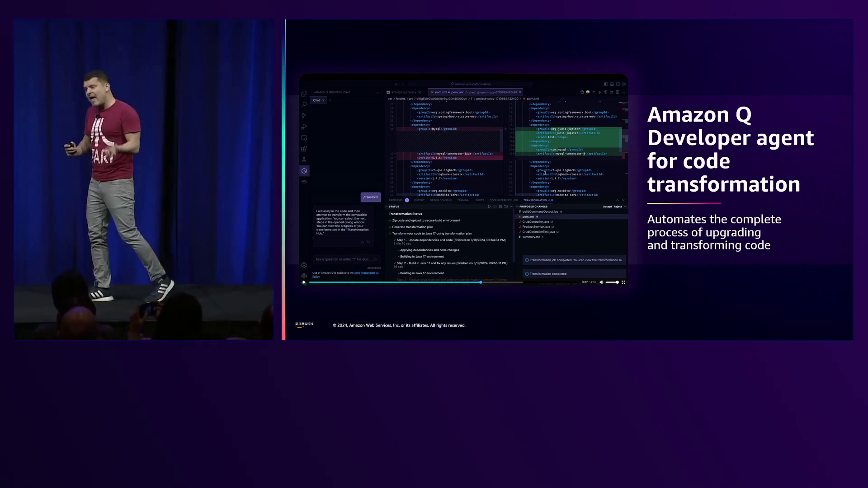Switch to the PROBLEMS panel tab
This screenshot has height=488, width=868.
396,200
